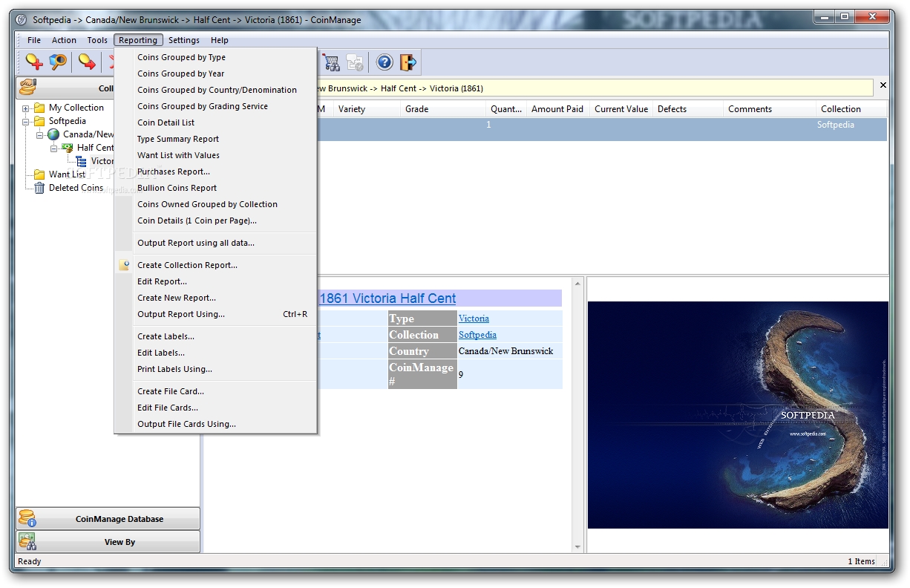The height and width of the screenshot is (588, 910).
Task: Run the Type Summary Report
Action: (216, 139)
